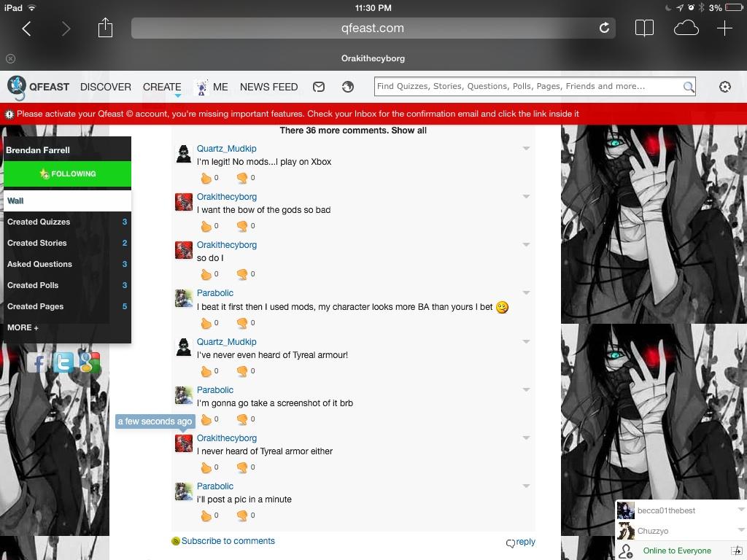This screenshot has width=747, height=560.
Task: Open dropdown on "bow of the gods" comment
Action: tap(526, 197)
